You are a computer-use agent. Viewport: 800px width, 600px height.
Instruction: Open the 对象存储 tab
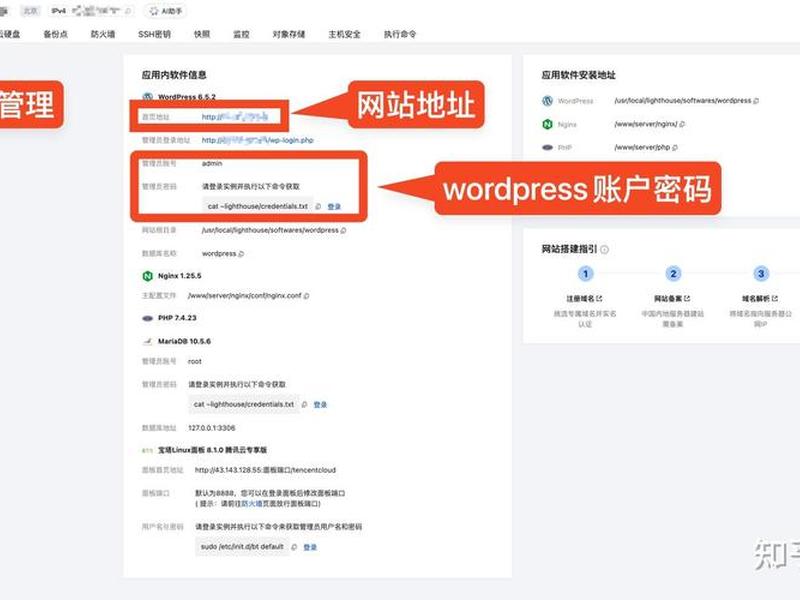click(289, 34)
